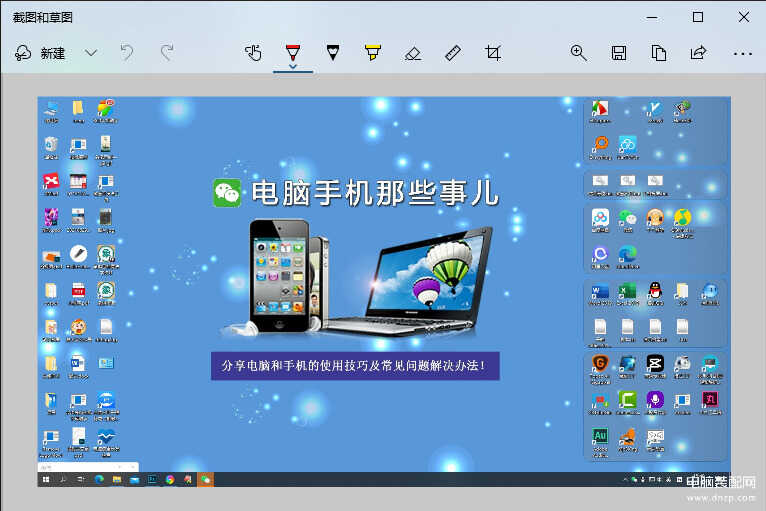
Task: Click the 新建 new snip button
Action: pyautogui.click(x=40, y=53)
